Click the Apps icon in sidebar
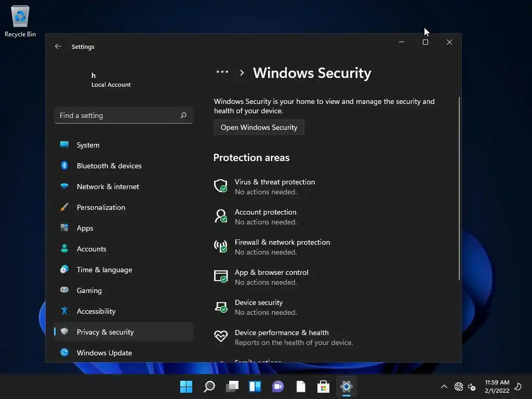 pyautogui.click(x=64, y=228)
